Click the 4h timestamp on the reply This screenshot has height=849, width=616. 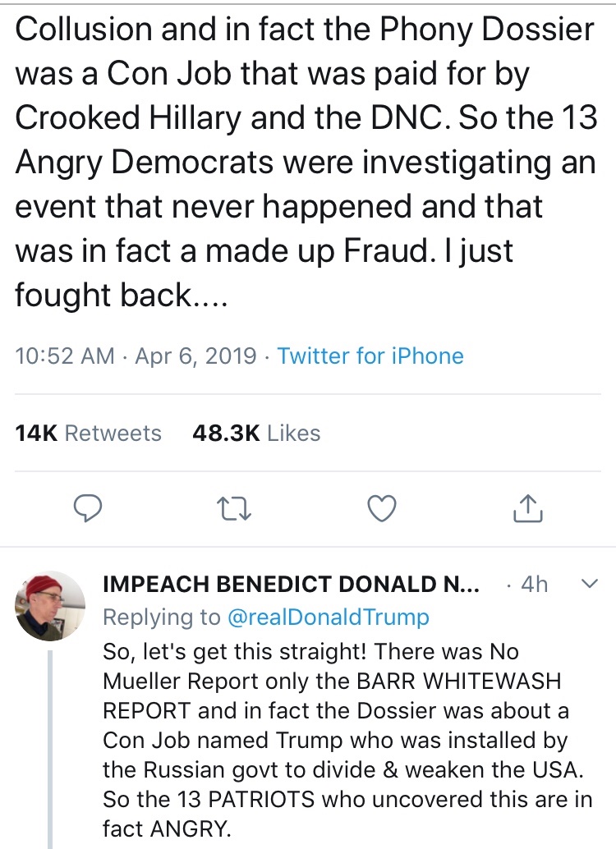click(534, 585)
